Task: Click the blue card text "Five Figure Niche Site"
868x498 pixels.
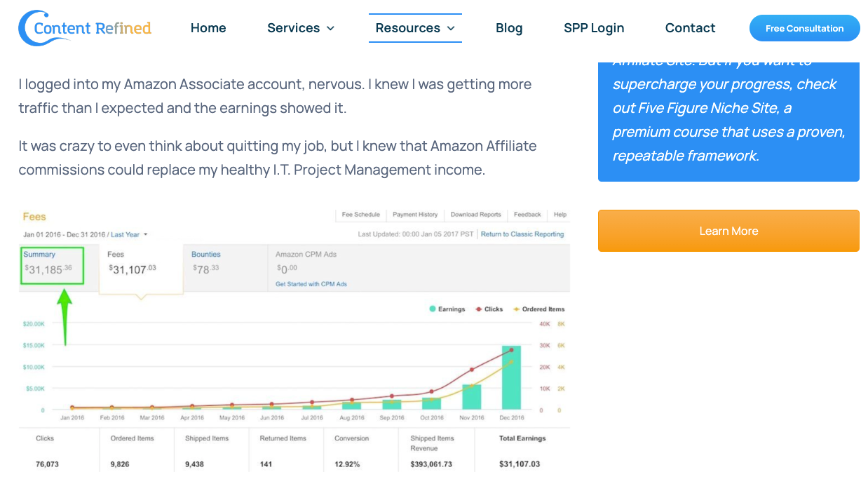Action: point(710,108)
